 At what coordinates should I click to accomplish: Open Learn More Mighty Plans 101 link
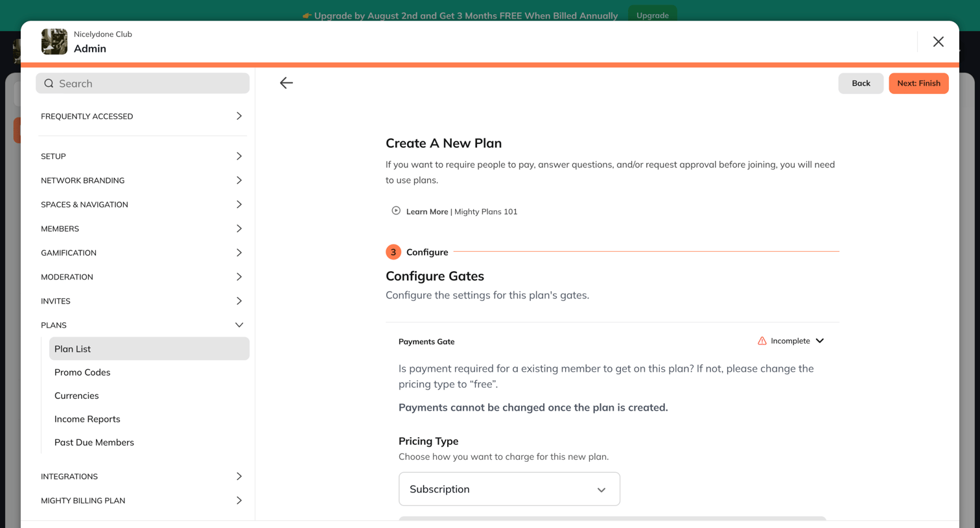coord(461,211)
